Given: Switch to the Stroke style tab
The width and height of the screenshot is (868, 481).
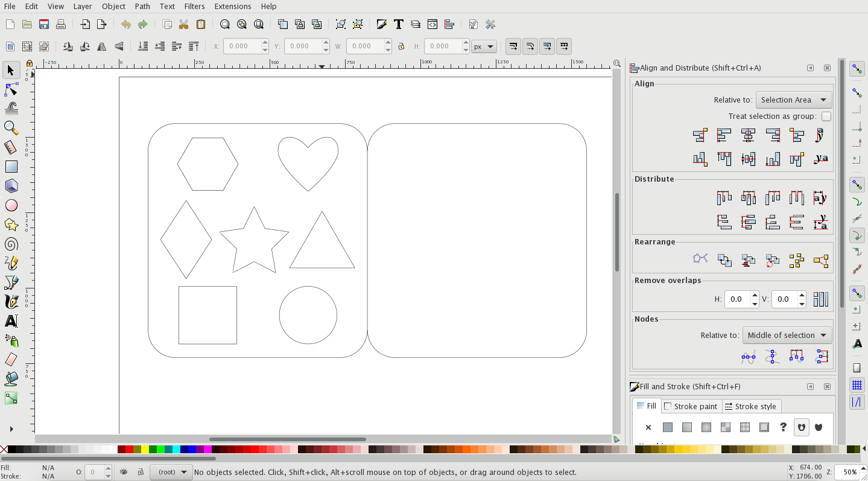Looking at the screenshot, I should pyautogui.click(x=751, y=406).
